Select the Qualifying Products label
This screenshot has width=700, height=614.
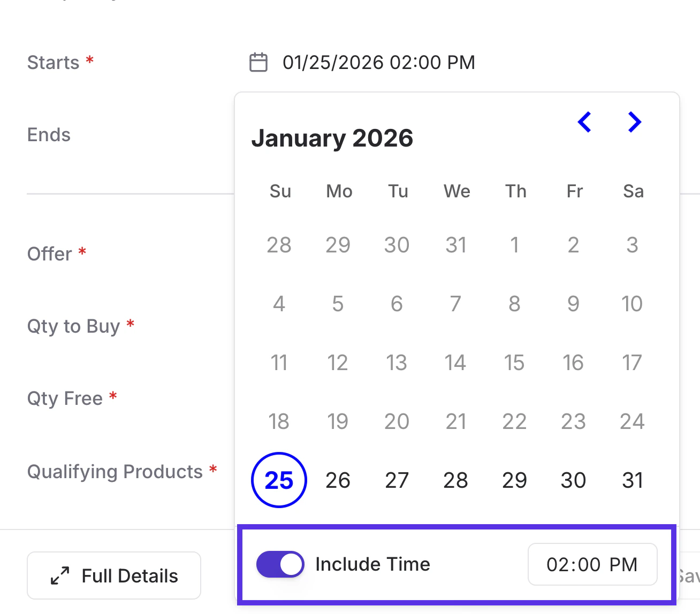[116, 472]
